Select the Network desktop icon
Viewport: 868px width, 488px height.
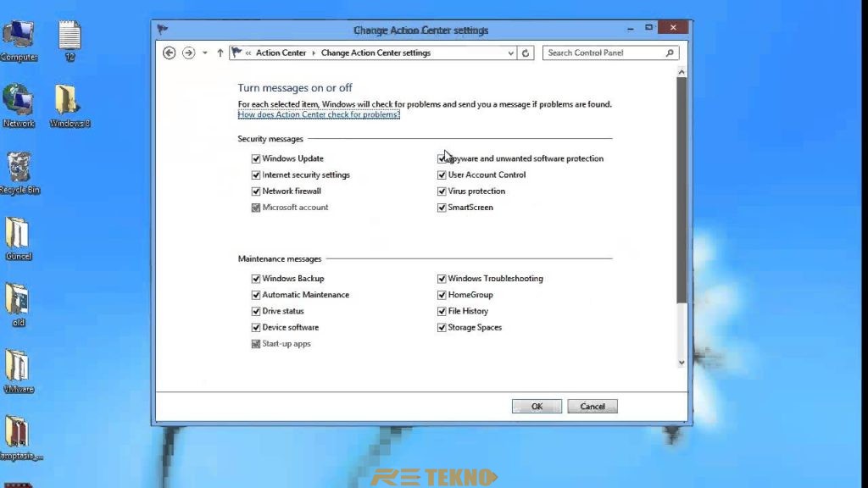coord(19,106)
